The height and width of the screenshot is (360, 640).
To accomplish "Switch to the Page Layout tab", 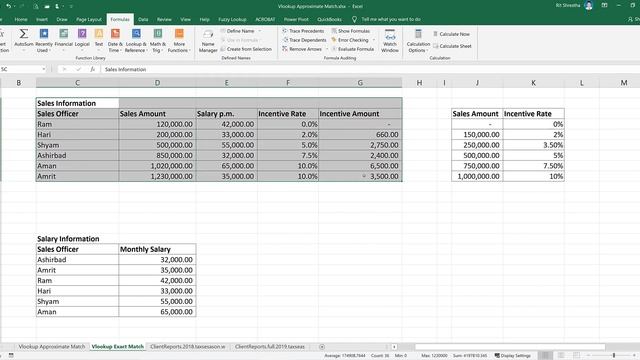I will 89,19.
